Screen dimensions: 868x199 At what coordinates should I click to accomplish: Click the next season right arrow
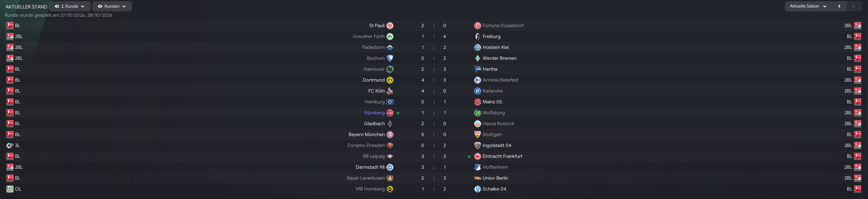(x=853, y=6)
